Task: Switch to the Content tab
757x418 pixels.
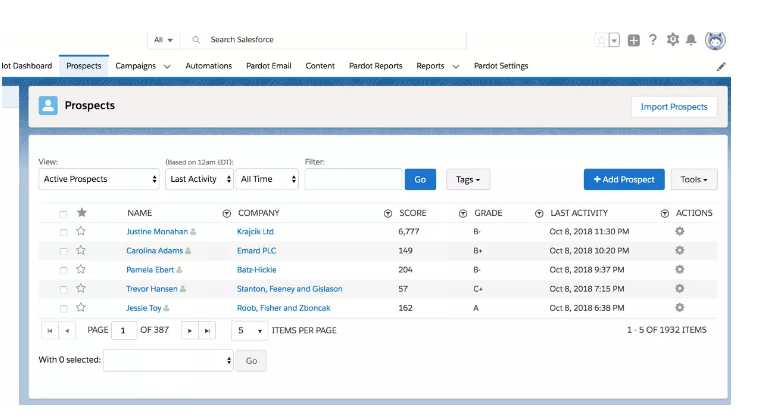Action: [320, 66]
